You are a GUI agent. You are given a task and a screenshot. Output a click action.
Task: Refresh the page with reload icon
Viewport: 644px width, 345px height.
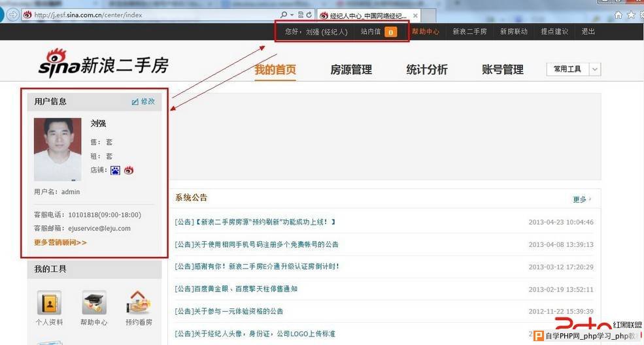pyautogui.click(x=309, y=15)
